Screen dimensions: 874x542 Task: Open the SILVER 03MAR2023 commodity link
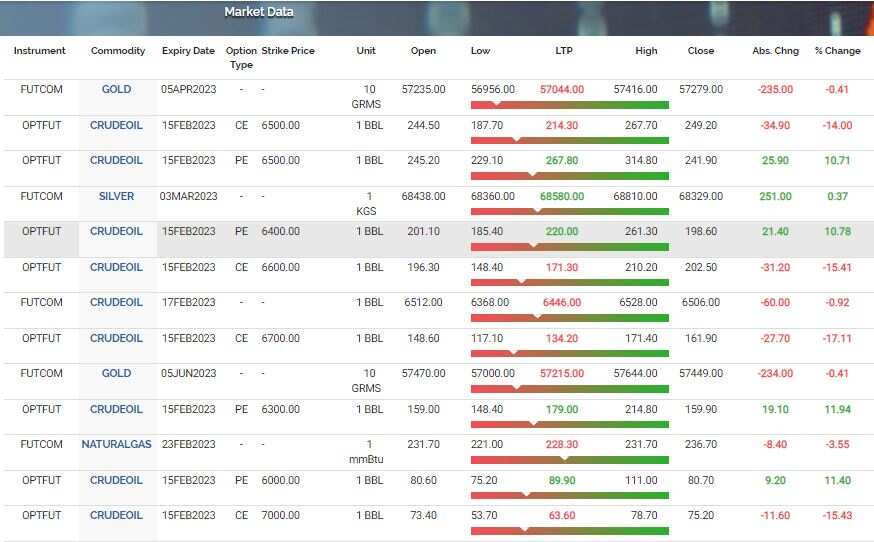[116, 196]
